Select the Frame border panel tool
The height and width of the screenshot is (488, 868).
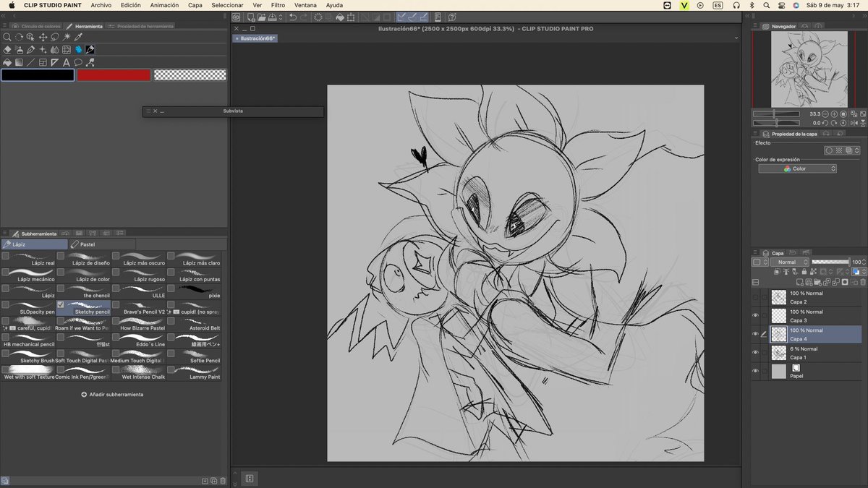(43, 62)
